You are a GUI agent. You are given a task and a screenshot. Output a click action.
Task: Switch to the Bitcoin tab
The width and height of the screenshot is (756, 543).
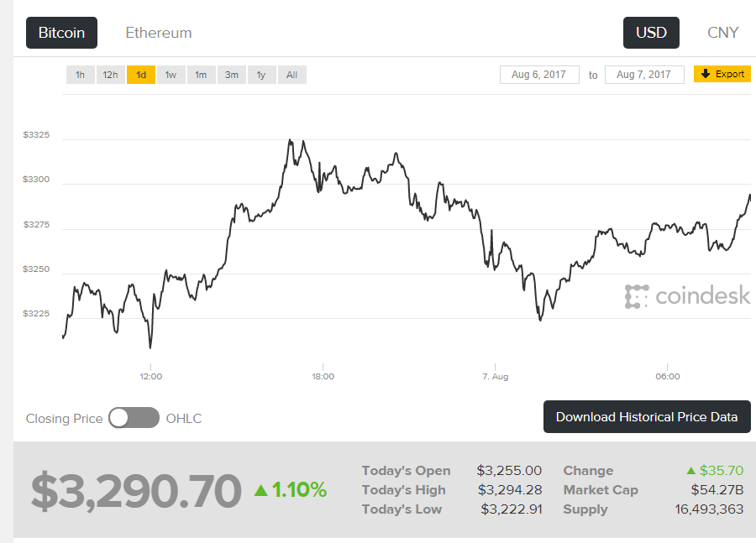(61, 33)
